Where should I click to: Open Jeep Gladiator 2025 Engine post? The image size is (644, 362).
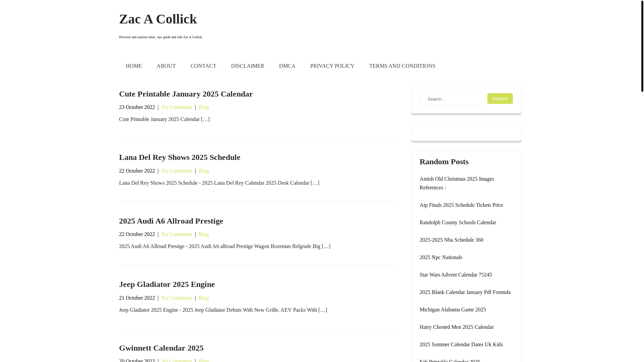tap(167, 284)
